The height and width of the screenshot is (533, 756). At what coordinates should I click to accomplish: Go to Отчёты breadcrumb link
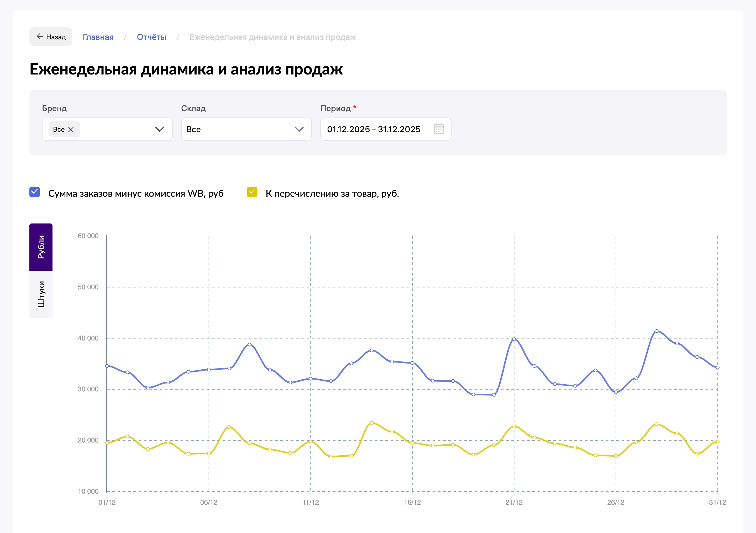pos(151,37)
